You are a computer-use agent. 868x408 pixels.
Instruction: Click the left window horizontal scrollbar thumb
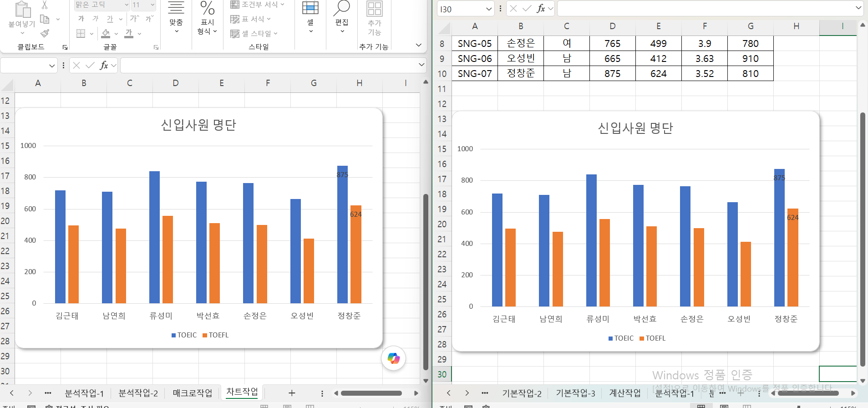tap(371, 393)
